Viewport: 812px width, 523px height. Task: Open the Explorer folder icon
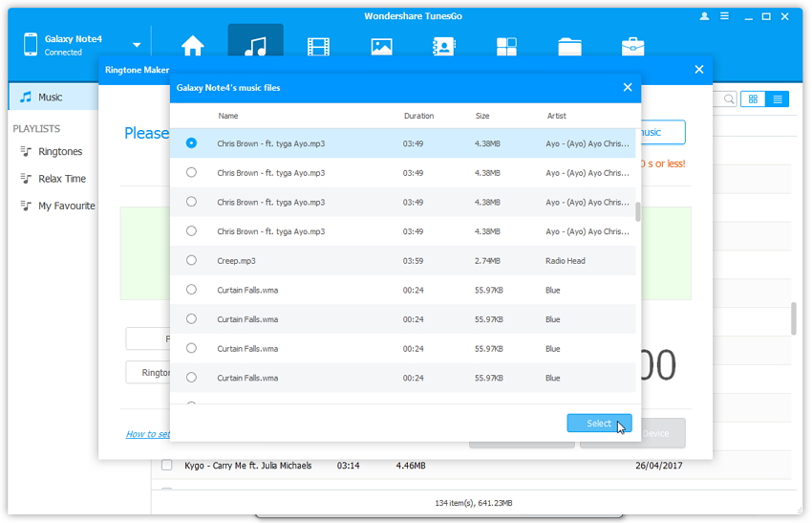(569, 46)
